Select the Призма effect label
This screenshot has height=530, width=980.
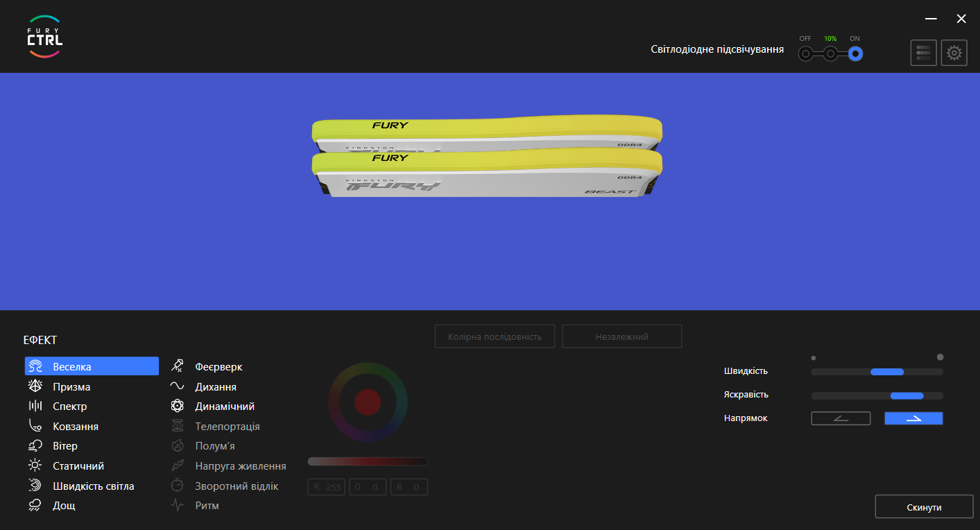point(71,386)
